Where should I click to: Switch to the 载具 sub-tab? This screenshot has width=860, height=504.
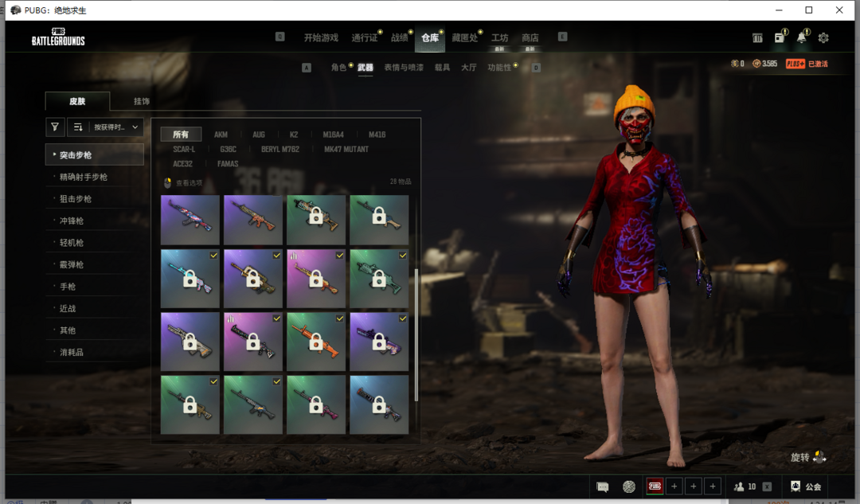(442, 67)
